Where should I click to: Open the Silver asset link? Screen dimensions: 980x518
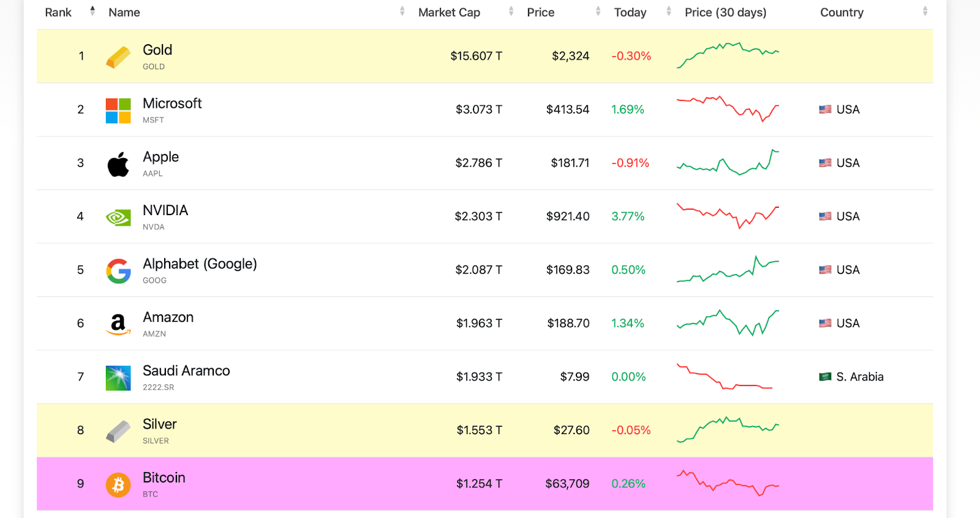tap(159, 424)
